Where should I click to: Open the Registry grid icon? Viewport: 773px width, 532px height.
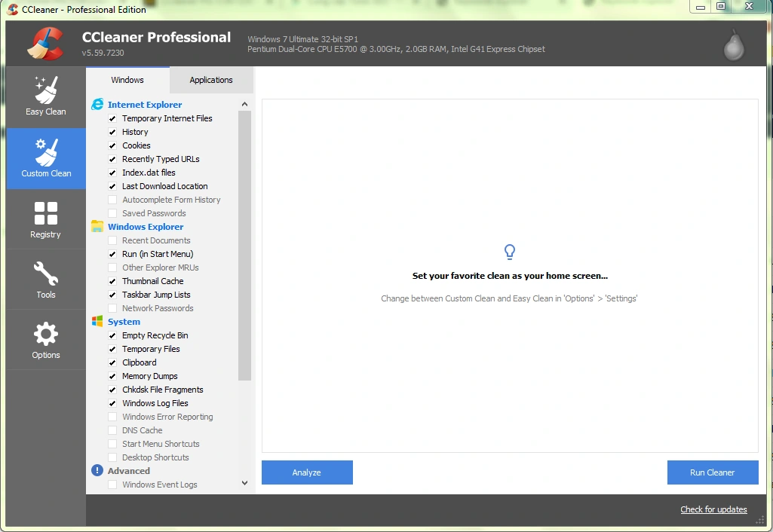pos(46,213)
